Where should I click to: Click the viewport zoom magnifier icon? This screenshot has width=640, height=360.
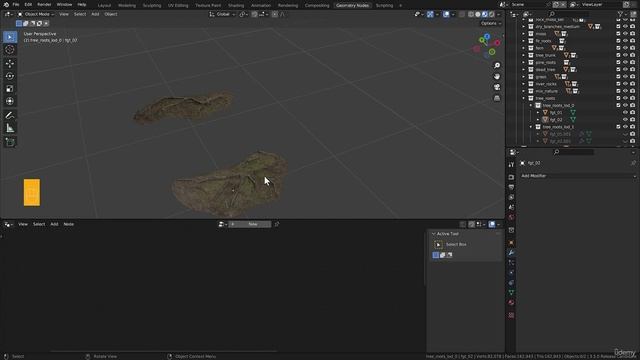[x=497, y=66]
